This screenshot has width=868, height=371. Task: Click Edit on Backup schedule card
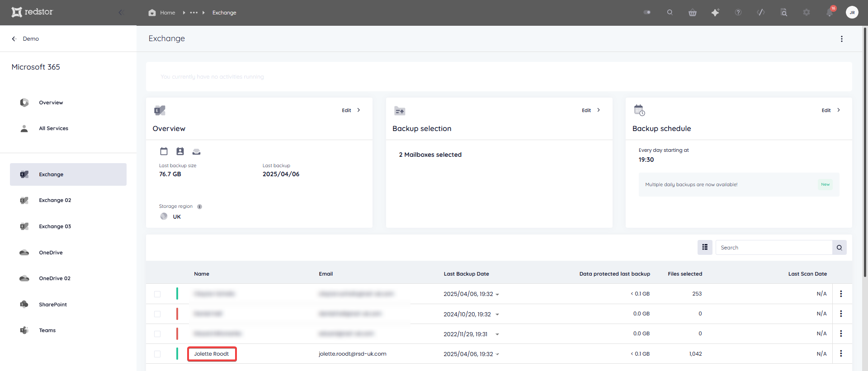(x=831, y=110)
